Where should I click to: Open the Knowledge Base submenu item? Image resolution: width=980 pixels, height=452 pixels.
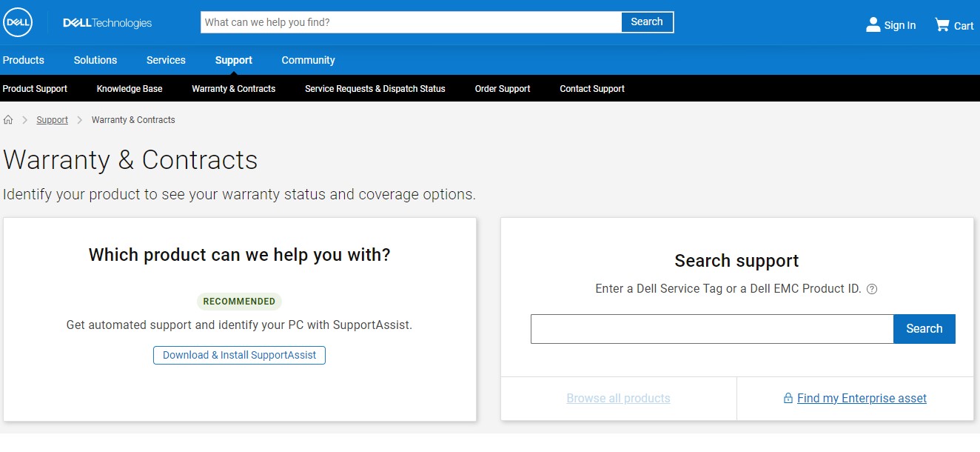tap(130, 89)
